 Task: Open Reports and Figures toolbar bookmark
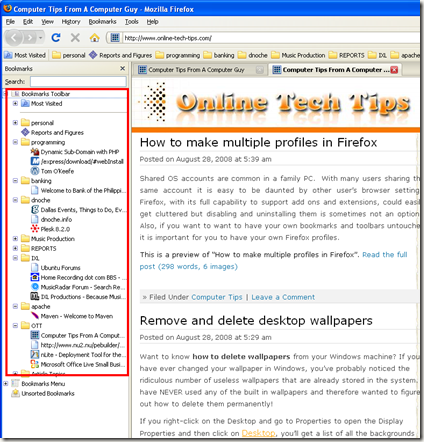pos(121,55)
